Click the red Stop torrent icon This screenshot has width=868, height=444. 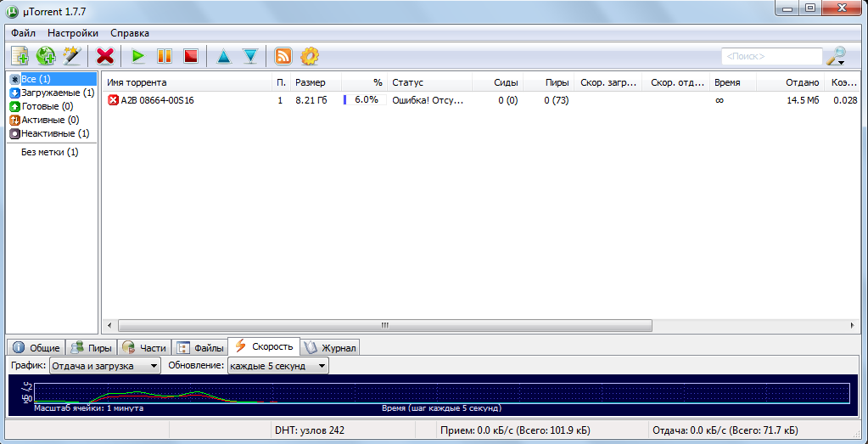(x=191, y=56)
